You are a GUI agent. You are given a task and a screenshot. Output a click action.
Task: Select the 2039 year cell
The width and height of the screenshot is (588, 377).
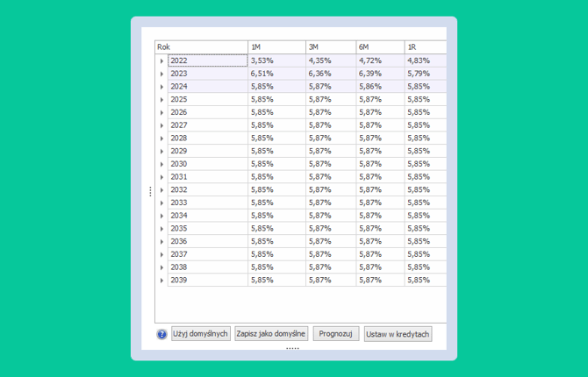click(x=208, y=281)
